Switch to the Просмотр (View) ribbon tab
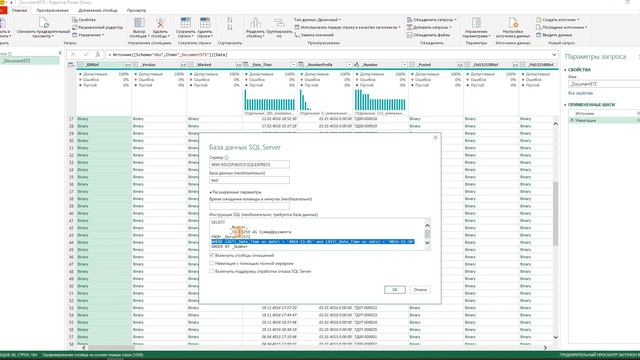 pyautogui.click(x=136, y=10)
